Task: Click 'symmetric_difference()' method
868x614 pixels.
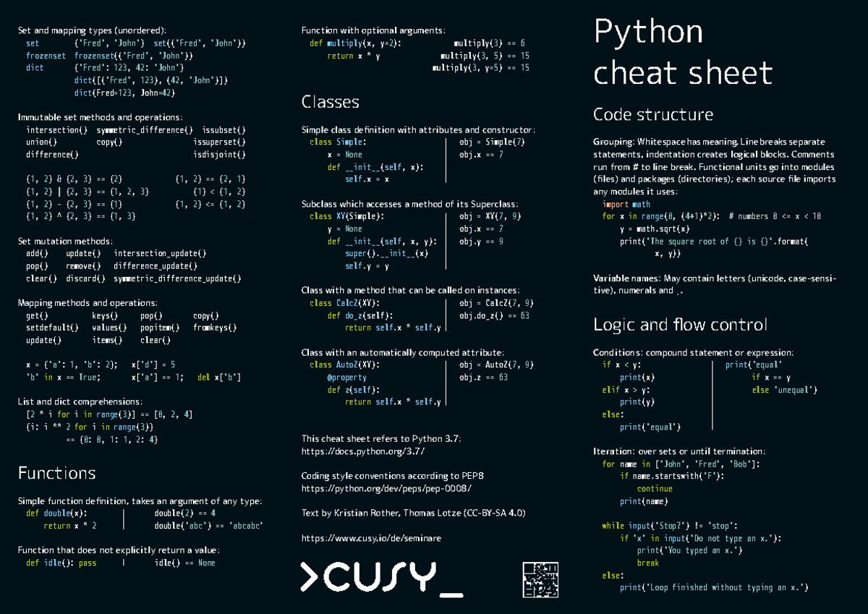Action: point(145,129)
